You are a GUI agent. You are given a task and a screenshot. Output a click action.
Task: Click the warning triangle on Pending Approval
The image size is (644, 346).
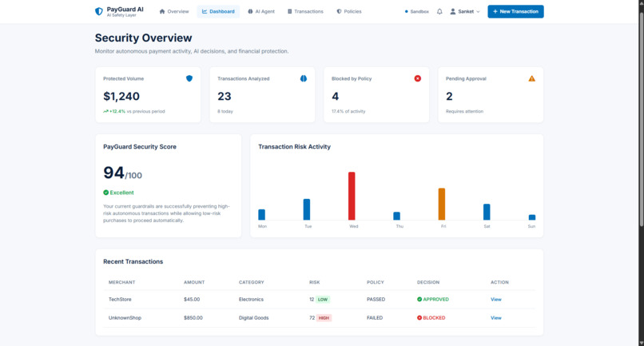(531, 78)
